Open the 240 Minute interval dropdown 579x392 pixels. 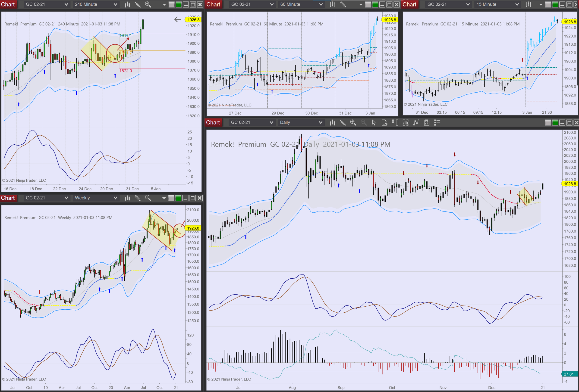click(x=96, y=4)
